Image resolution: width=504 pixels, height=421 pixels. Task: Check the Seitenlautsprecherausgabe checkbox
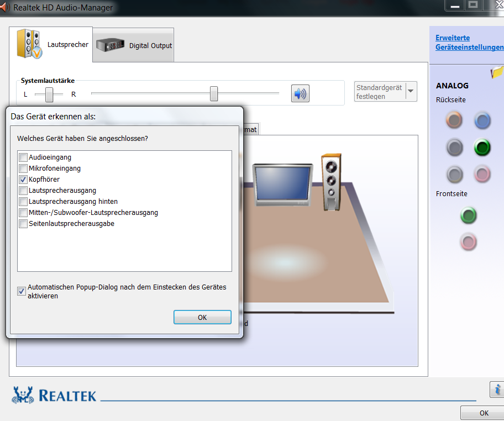pos(23,224)
